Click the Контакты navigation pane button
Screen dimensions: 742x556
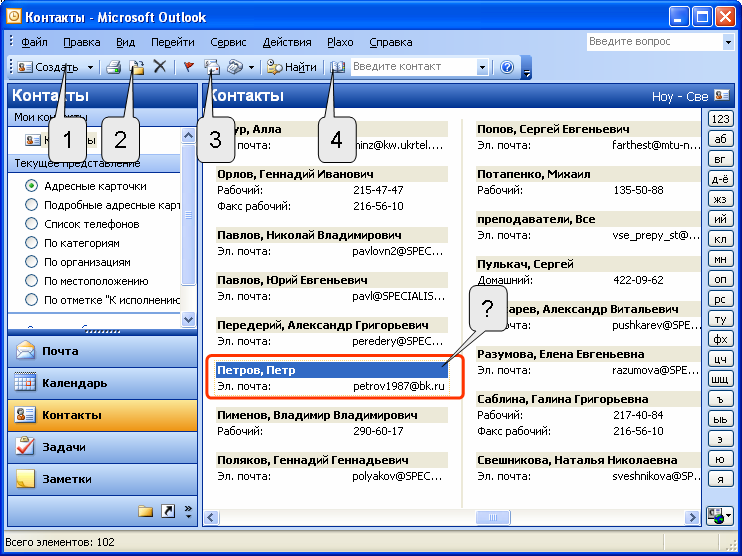(x=102, y=415)
